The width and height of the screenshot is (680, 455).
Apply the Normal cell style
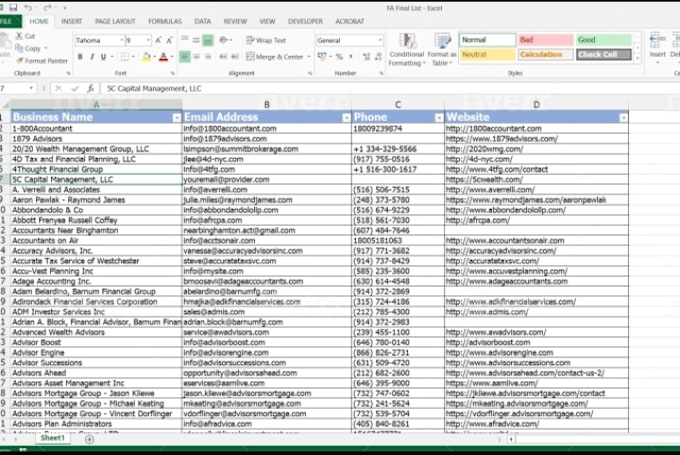487,40
